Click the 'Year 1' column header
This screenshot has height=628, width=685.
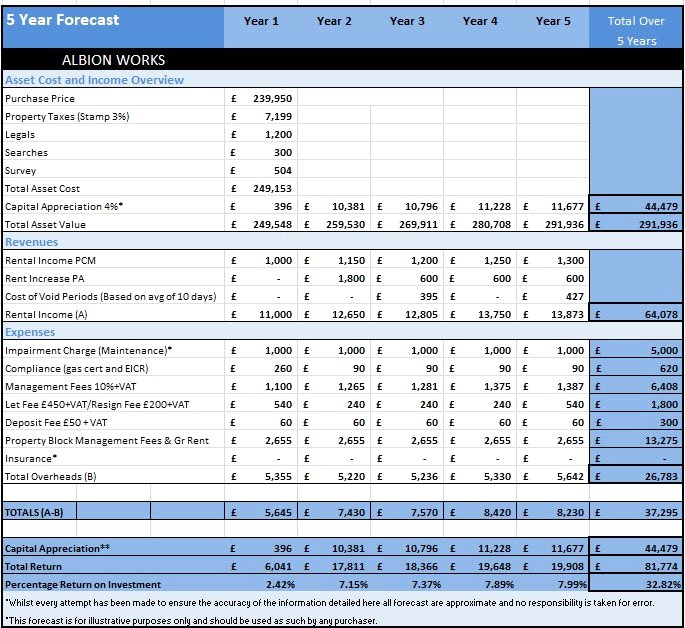[x=261, y=21]
